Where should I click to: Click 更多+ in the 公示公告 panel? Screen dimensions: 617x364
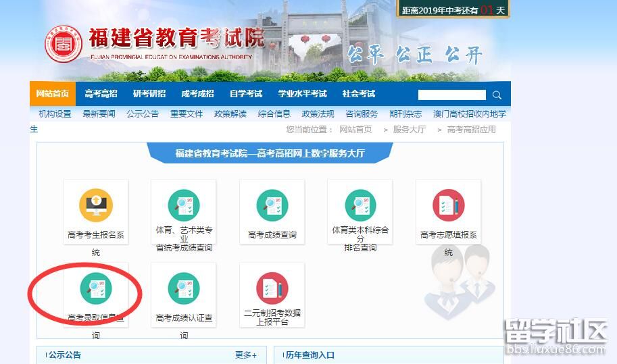pos(245,355)
